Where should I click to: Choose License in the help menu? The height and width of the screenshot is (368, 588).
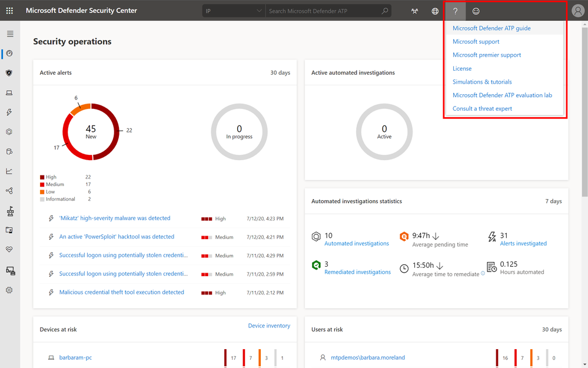pos(462,68)
